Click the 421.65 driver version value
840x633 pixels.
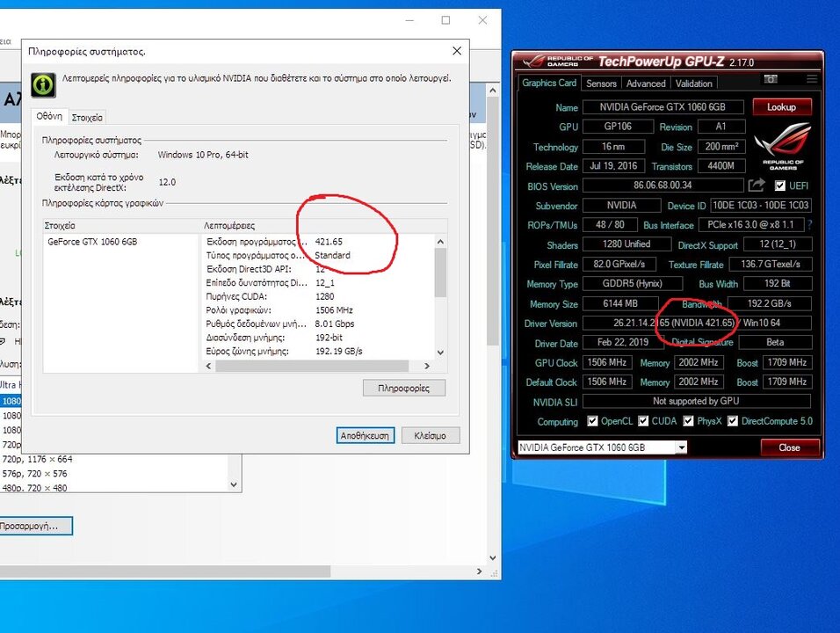pyautogui.click(x=329, y=242)
